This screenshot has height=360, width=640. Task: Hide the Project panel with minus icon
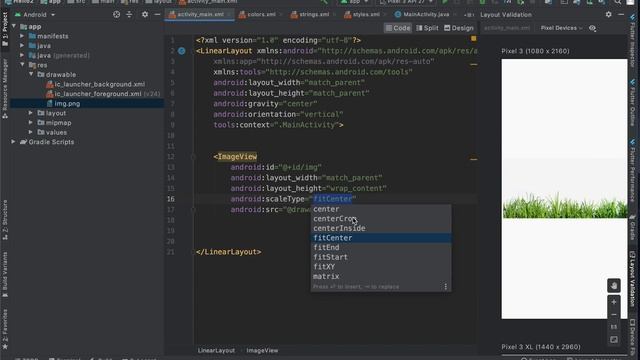pos(158,15)
